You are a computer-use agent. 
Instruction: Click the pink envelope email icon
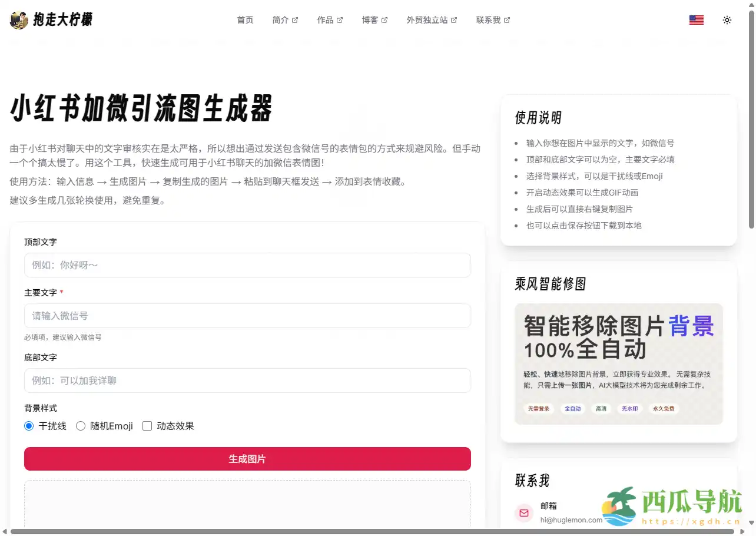[x=523, y=513]
